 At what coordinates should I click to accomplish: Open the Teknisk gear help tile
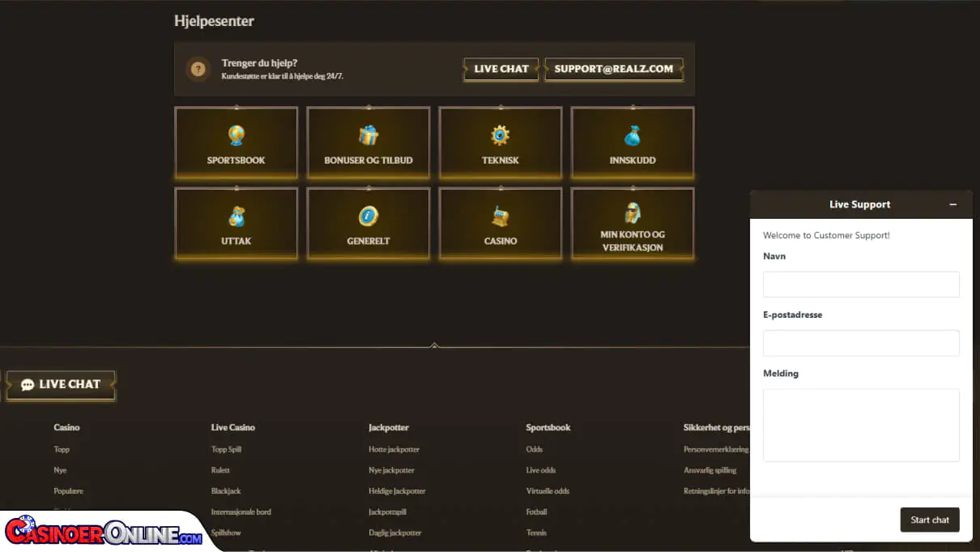pos(500,143)
